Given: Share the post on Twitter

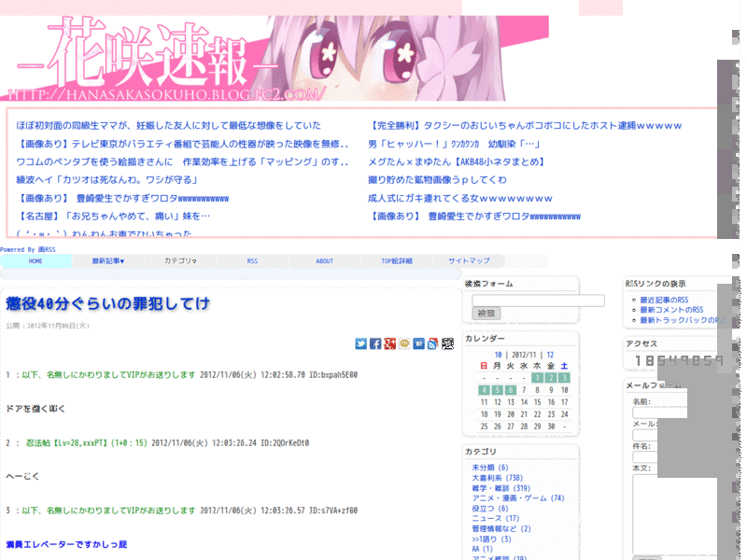Looking at the screenshot, I should tap(359, 343).
